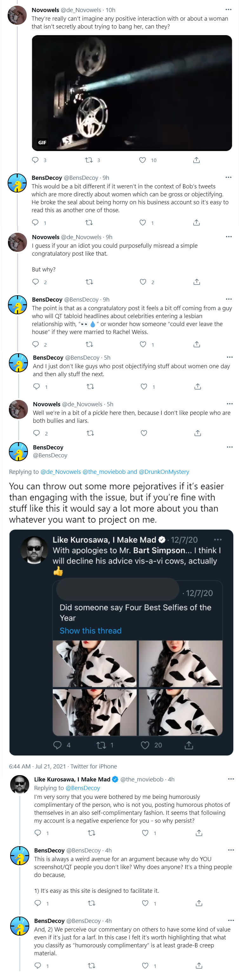The image size is (239, 980).
Task: Play the film projector GIF
Action: tap(132, 93)
